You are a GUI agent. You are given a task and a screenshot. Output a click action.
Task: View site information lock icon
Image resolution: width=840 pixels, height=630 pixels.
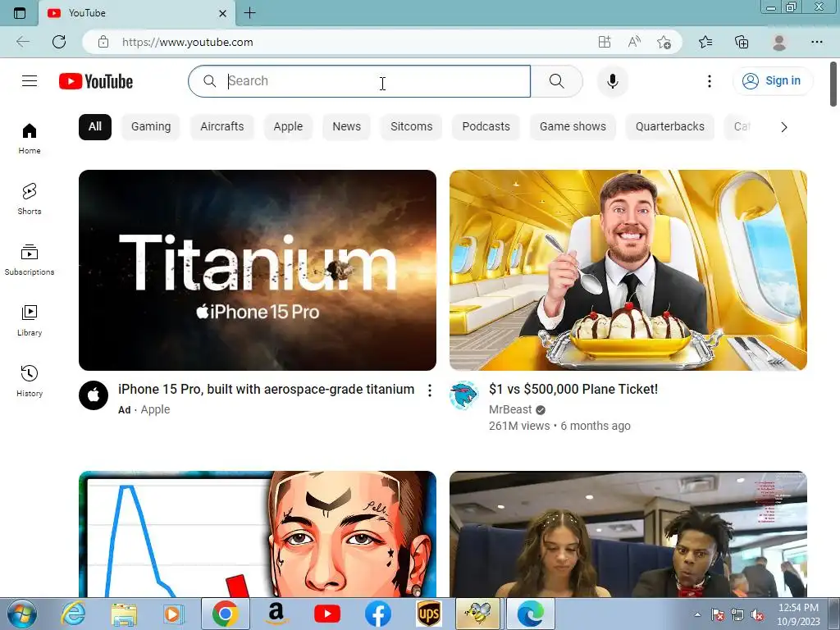103,42
